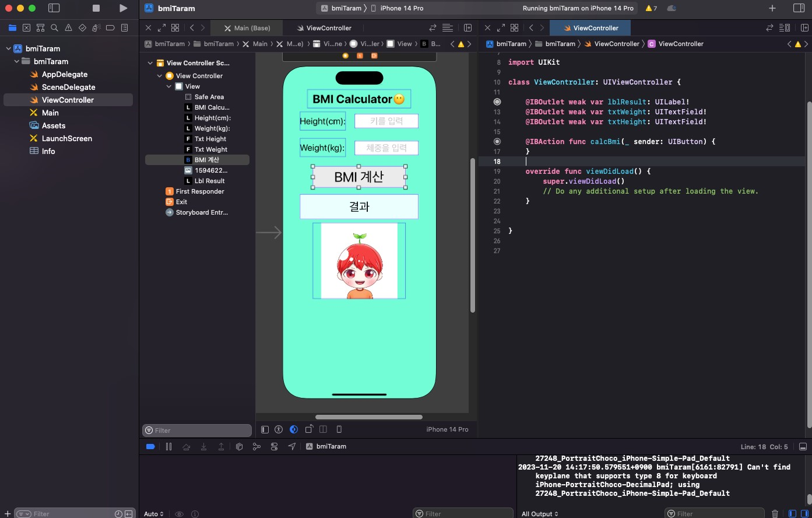Open the test navigator diamond icon
The width and height of the screenshot is (812, 518).
pos(82,27)
